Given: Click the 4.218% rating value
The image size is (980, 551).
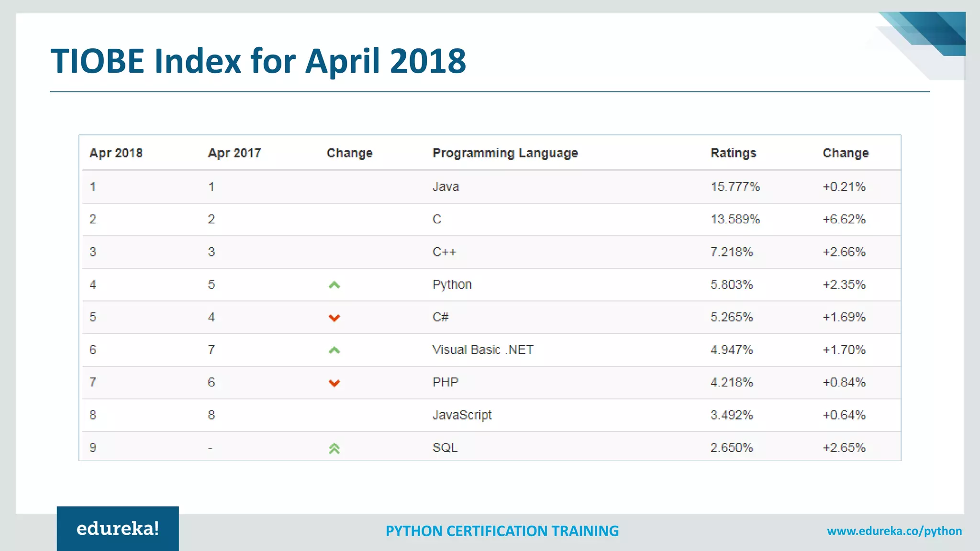Looking at the screenshot, I should click(732, 382).
